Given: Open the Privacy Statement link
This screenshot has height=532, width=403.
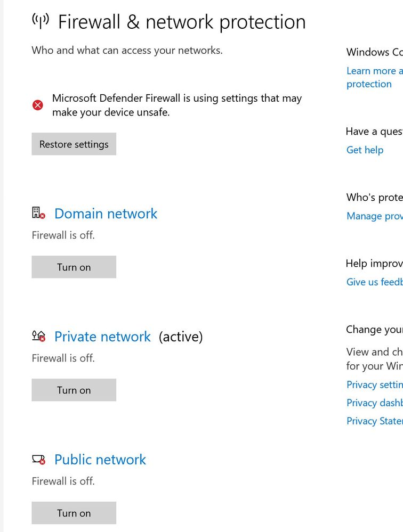Looking at the screenshot, I should pos(375,421).
